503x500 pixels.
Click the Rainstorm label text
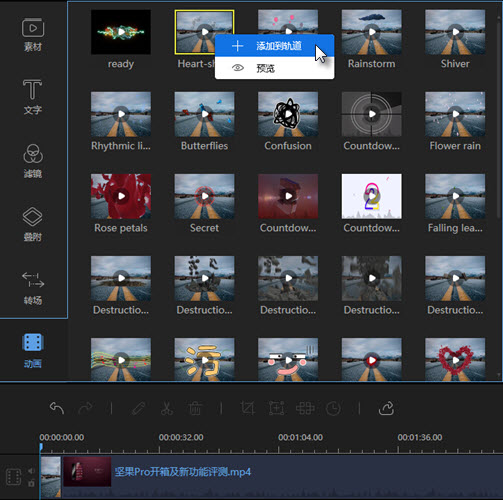tap(371, 64)
